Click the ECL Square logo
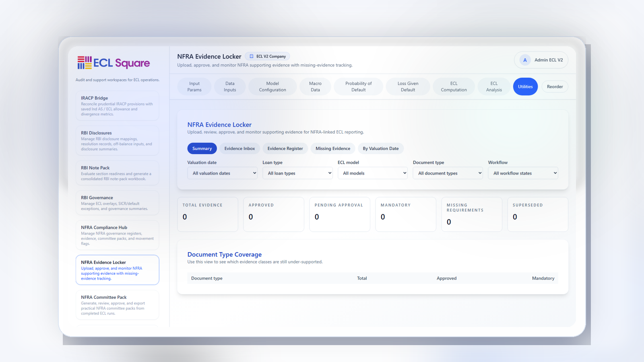The image size is (644, 362). (114, 63)
